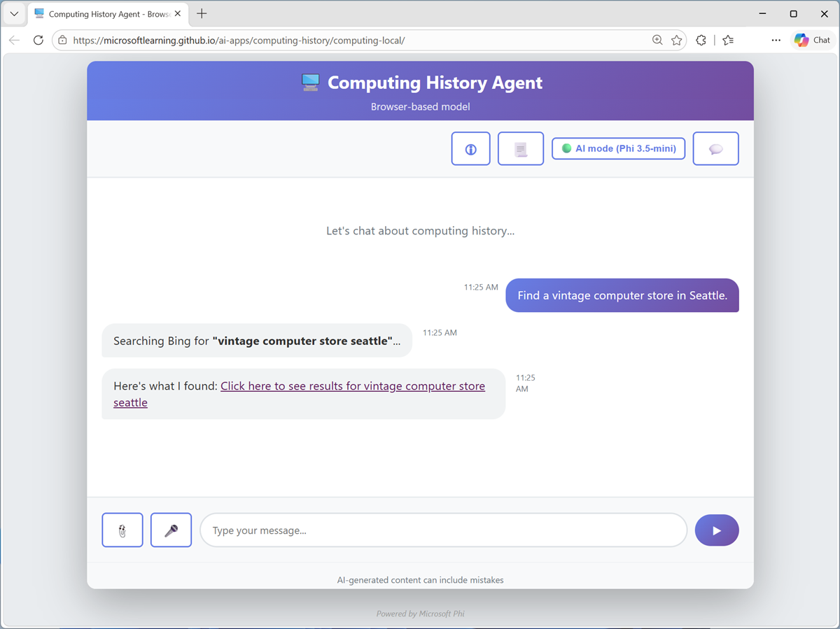Start voice input with the microphone button
The width and height of the screenshot is (840, 629).
click(171, 530)
